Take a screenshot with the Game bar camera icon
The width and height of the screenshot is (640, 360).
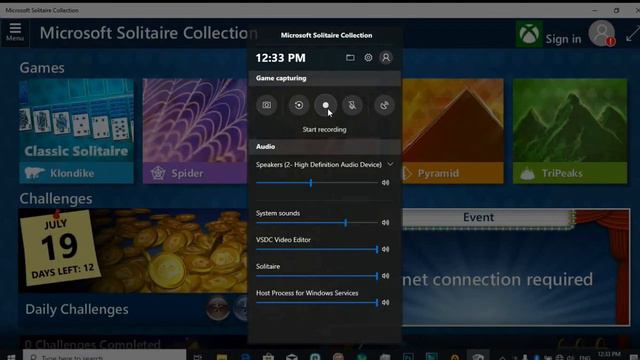pyautogui.click(x=267, y=105)
